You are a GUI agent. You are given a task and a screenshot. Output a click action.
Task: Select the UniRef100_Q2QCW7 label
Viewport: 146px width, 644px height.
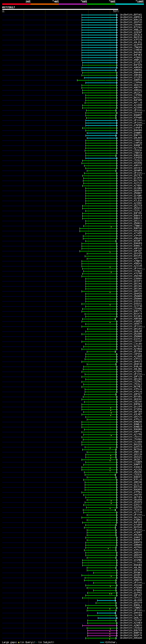click(131, 32)
